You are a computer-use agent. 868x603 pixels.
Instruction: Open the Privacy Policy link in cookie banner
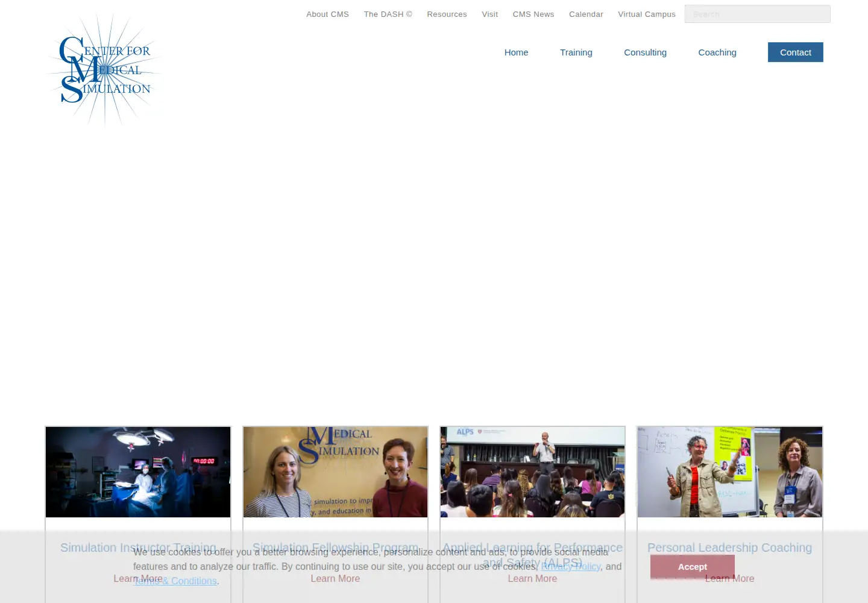(571, 567)
